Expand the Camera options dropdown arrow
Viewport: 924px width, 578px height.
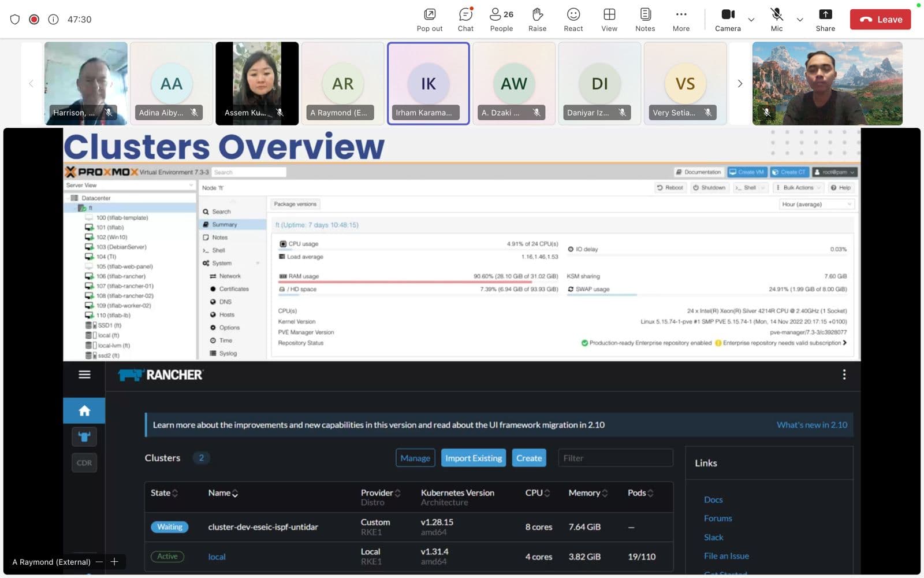tap(751, 20)
